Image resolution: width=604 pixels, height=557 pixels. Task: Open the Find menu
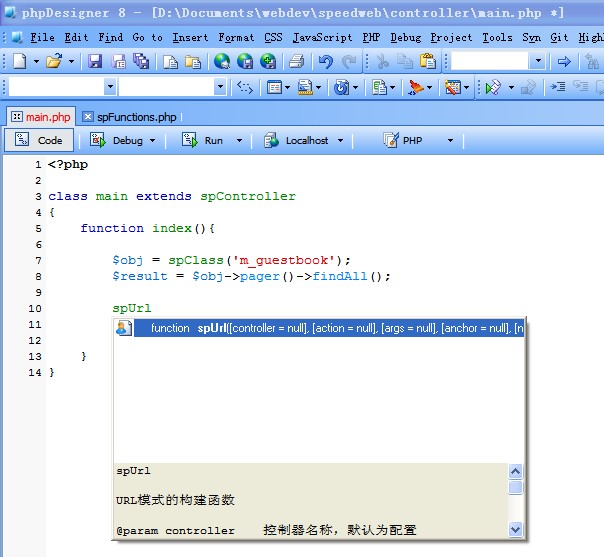click(111, 37)
